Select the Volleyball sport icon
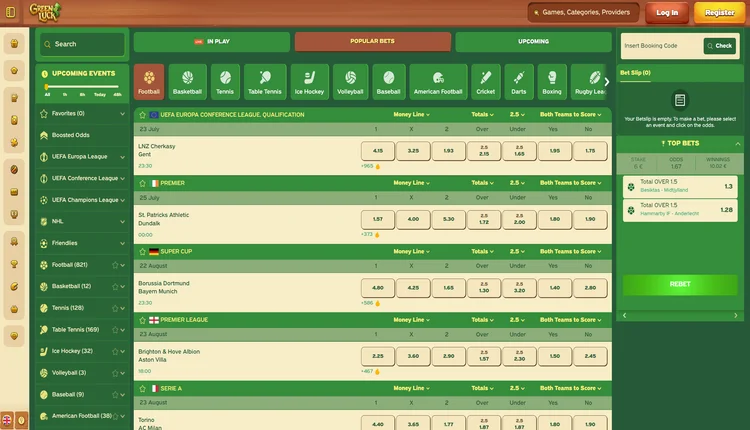 (x=350, y=82)
